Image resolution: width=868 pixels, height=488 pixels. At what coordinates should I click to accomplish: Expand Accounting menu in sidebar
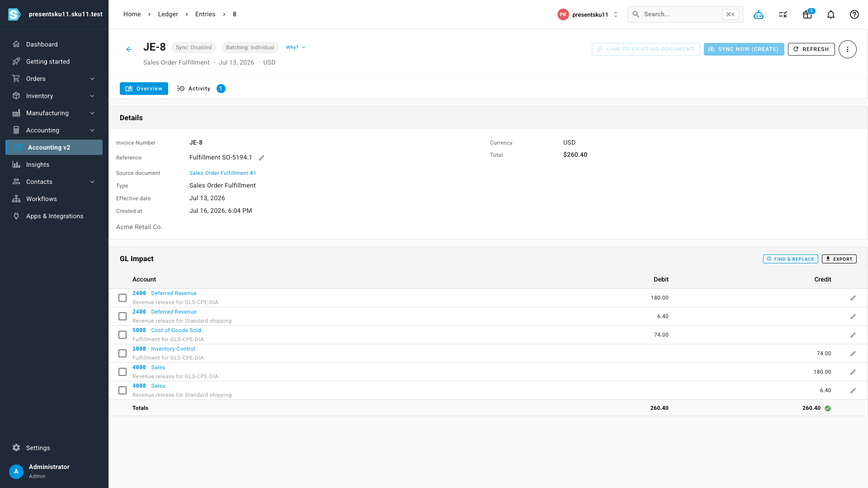coord(54,130)
